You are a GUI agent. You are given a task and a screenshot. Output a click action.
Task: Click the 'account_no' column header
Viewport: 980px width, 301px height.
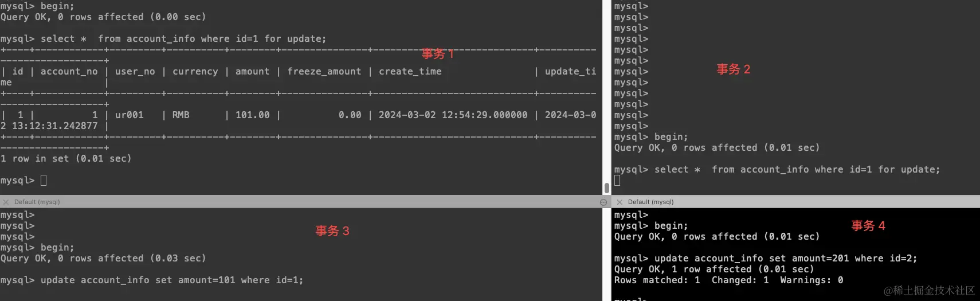[69, 72]
